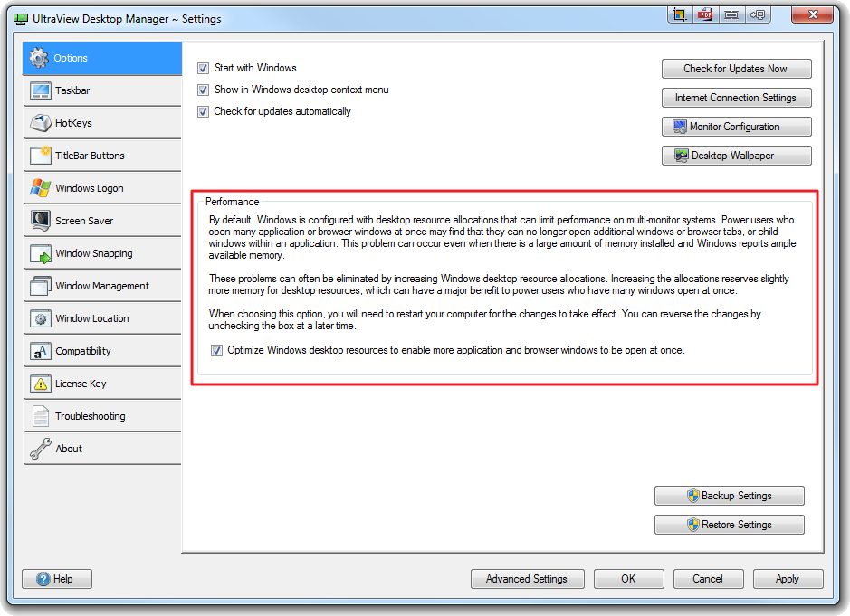Screen dimensions: 850x616
Task: Click the span-window titlebar button icon
Action: pos(731,14)
